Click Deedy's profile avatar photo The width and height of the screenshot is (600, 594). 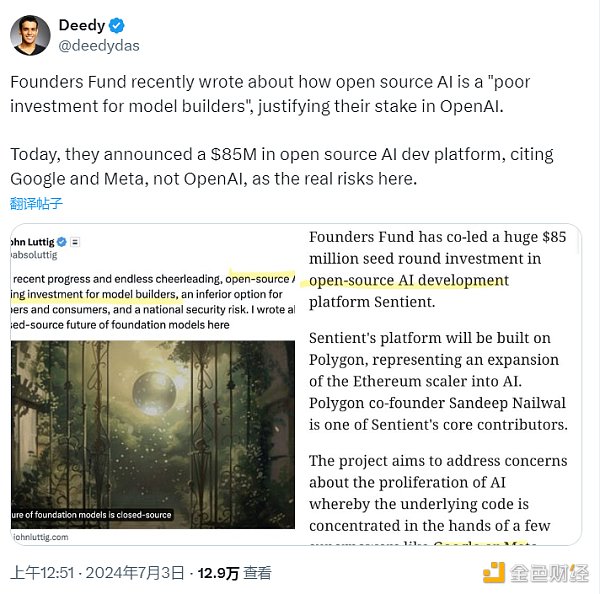pyautogui.click(x=30, y=35)
